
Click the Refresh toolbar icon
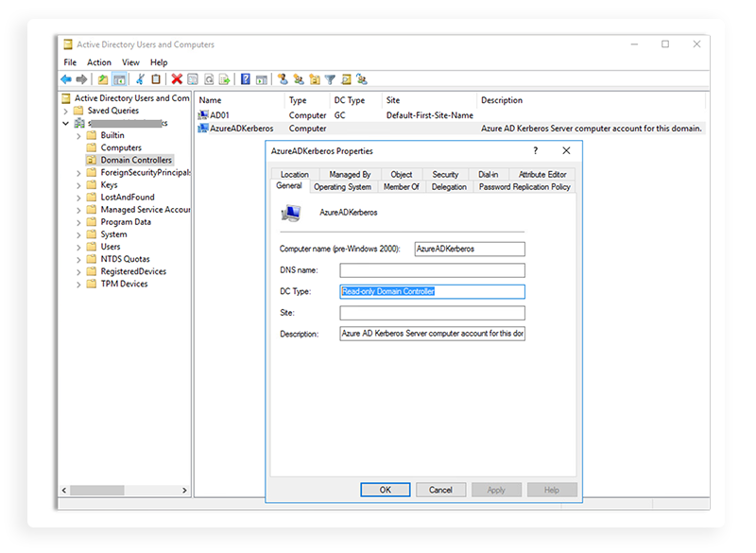pyautogui.click(x=209, y=79)
